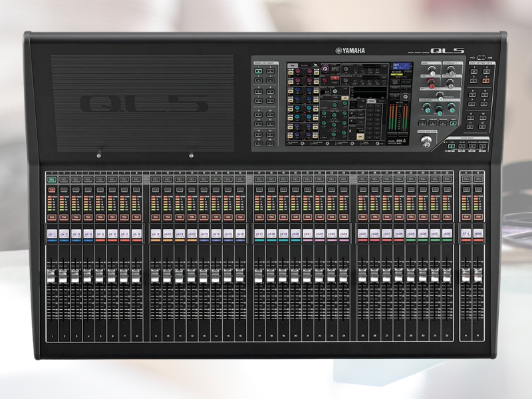Turn off the ON key for channel 1
Screen dimensions: 532x399
[52, 217]
